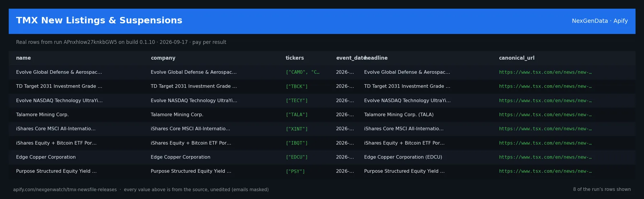644x199 pixels.
Task: Click tickers cell ["IBQT"]
Action: [x=297, y=143]
